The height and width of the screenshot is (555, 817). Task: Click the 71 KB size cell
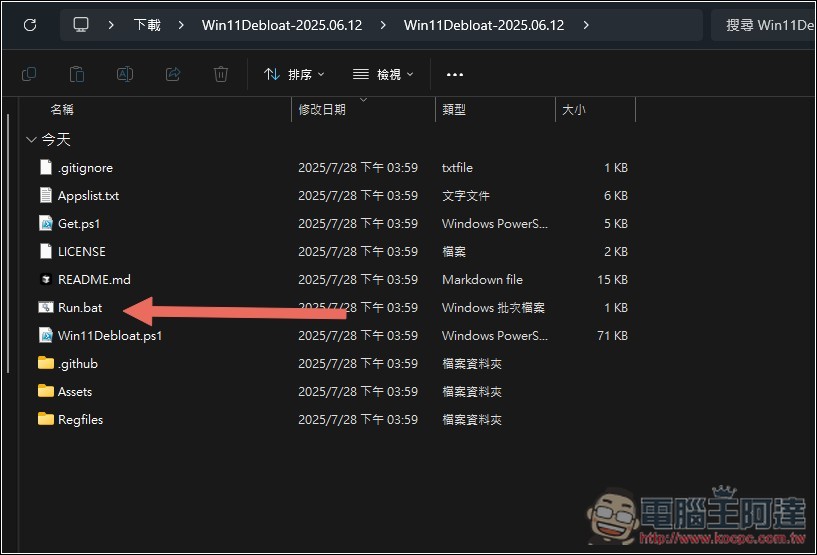[x=613, y=336]
